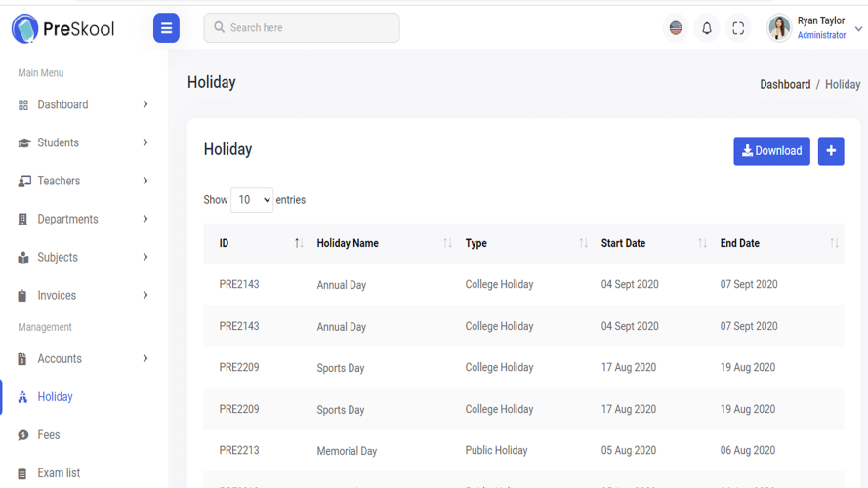Viewport: 868px width, 488px height.
Task: Sort table by ID column arrows
Action: click(299, 243)
